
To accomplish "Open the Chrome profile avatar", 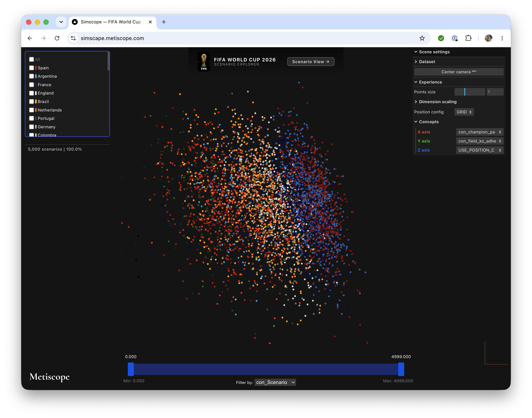I will click(x=488, y=38).
